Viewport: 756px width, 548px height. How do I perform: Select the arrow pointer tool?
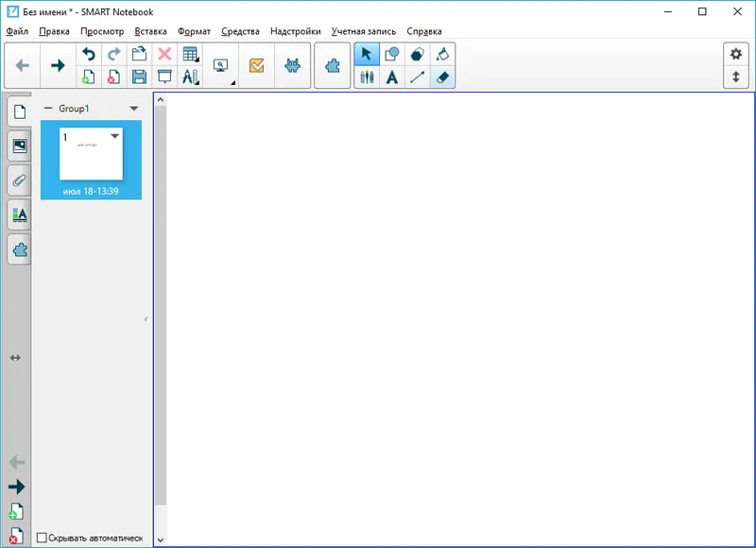367,55
